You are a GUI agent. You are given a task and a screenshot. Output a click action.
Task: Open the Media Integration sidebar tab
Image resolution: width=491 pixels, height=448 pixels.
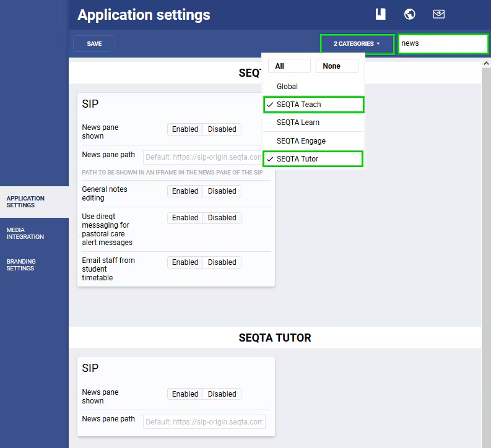(x=34, y=233)
